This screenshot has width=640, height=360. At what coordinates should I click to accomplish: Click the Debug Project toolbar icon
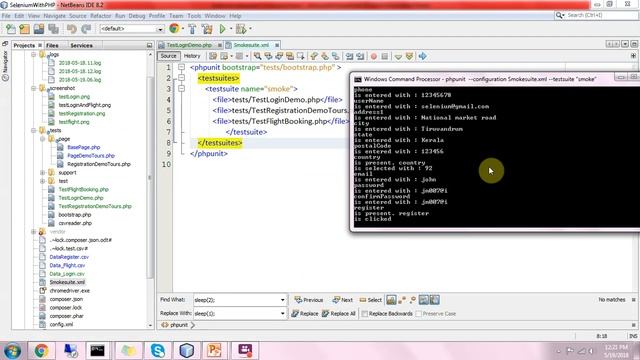pyautogui.click(x=241, y=29)
